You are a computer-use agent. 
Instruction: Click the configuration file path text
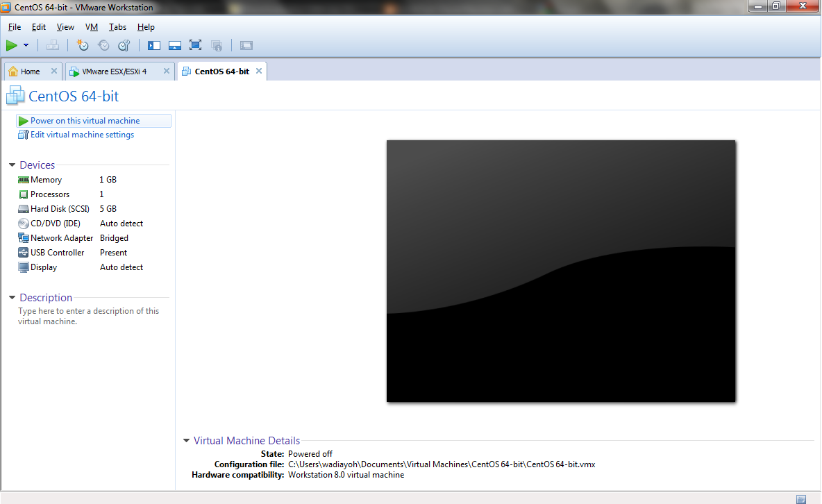pos(442,464)
